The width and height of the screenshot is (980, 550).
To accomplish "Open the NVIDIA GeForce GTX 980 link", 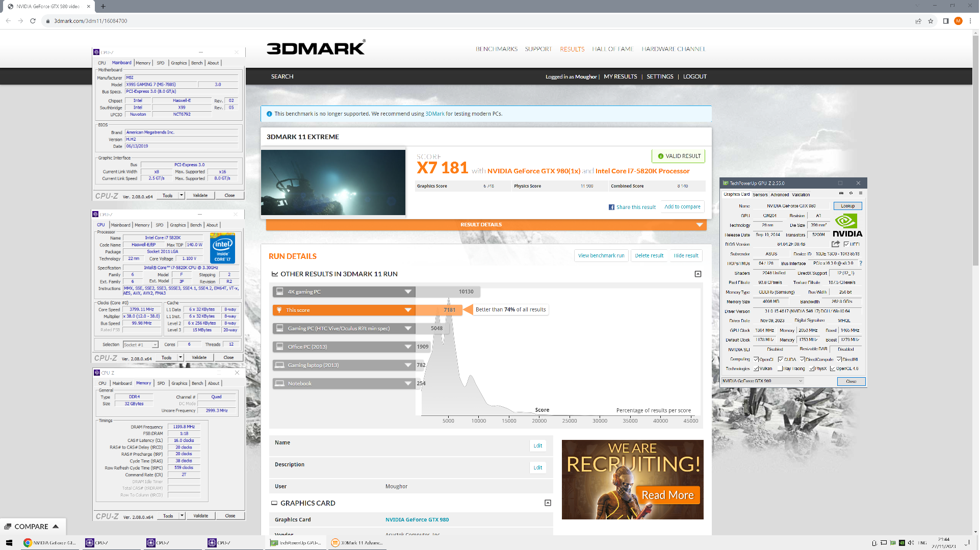I will (x=417, y=520).
